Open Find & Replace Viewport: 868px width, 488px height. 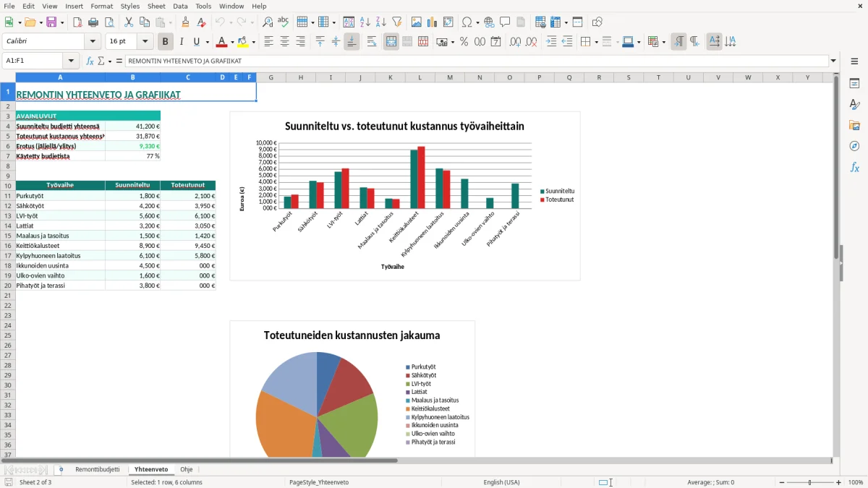[268, 22]
